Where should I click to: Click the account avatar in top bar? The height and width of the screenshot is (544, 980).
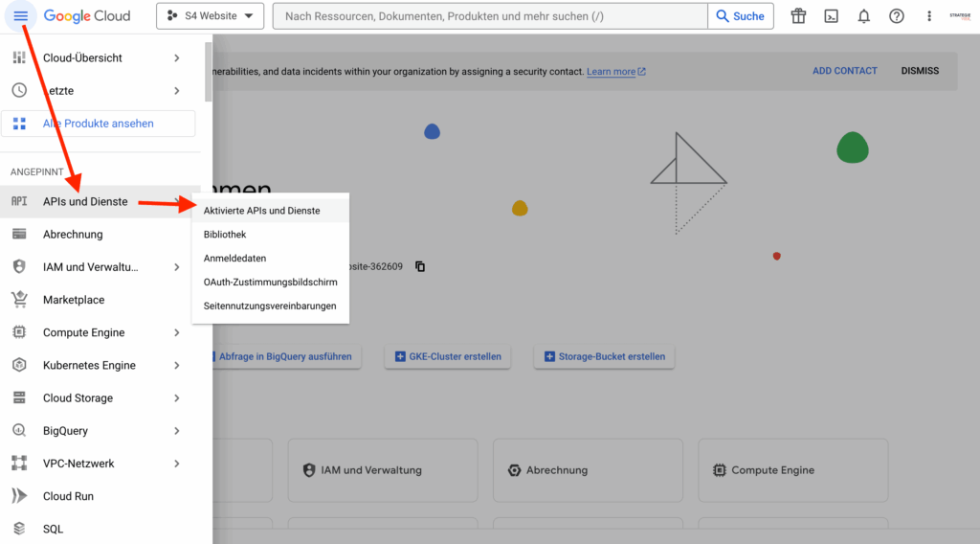point(960,16)
